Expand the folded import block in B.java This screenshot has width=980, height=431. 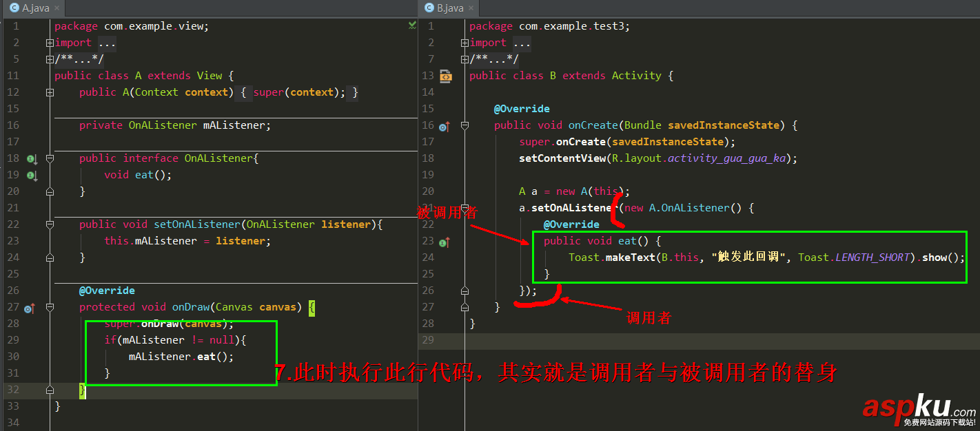tap(465, 43)
